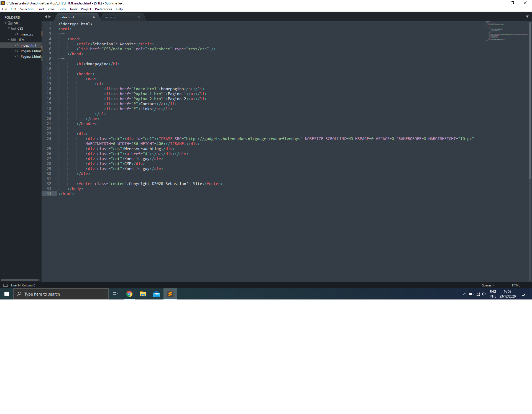Change syntax via HTML status label
532x414 pixels.
tap(516, 285)
